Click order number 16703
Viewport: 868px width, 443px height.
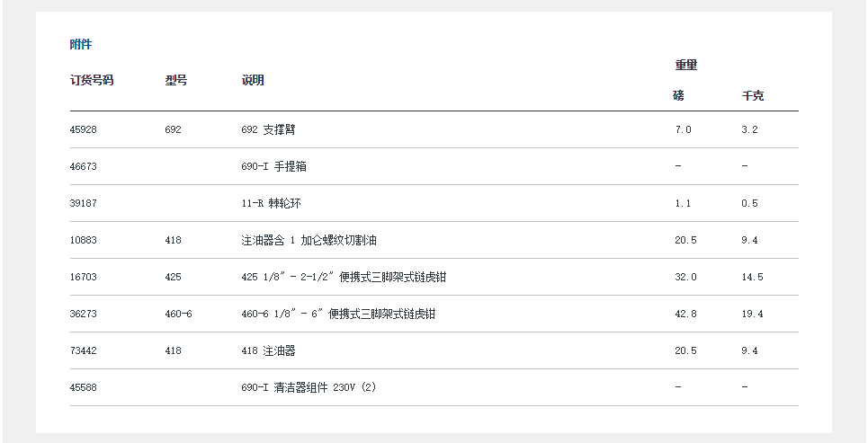pyautogui.click(x=83, y=277)
